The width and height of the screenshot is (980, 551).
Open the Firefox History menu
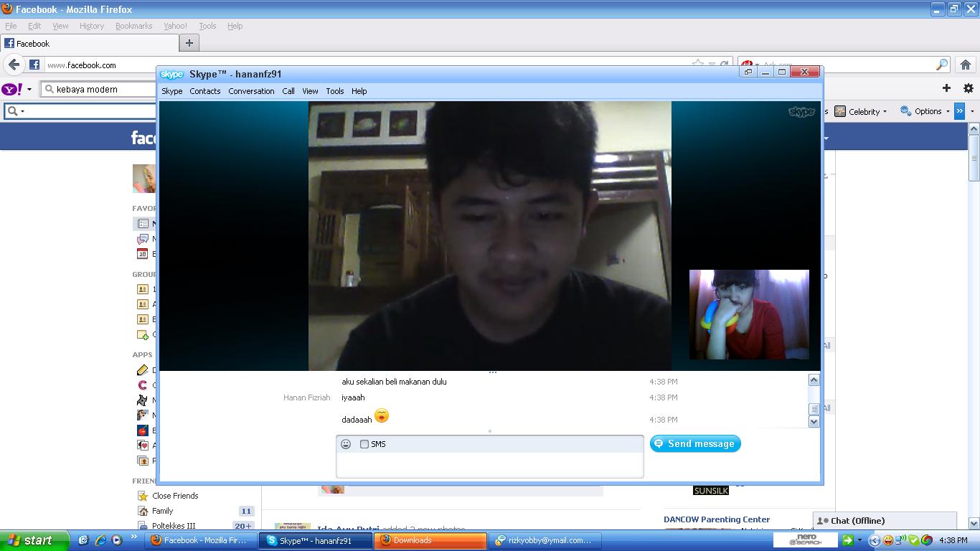[92, 26]
